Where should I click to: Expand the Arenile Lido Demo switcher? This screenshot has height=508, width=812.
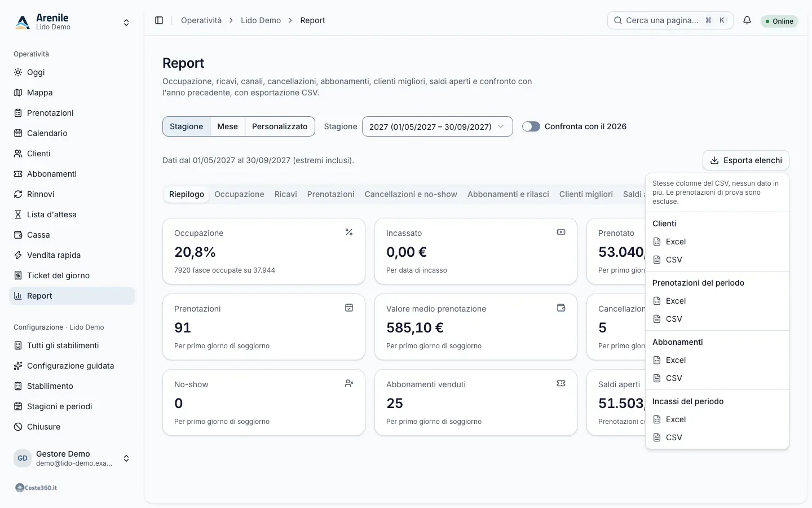(x=72, y=23)
